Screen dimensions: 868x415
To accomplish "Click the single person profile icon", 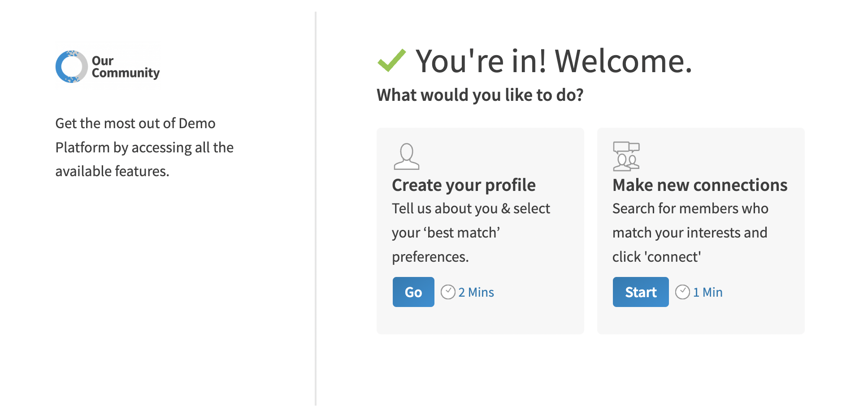I will (406, 156).
